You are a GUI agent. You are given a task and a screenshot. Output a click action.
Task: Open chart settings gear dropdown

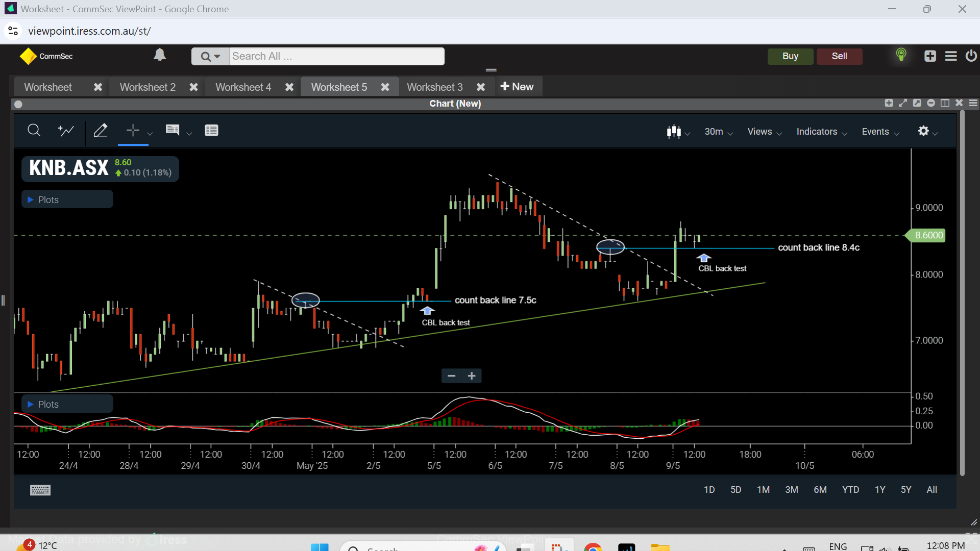coord(927,132)
